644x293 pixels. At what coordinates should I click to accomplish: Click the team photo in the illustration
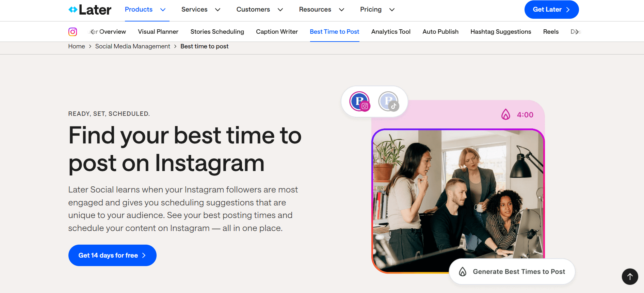(458, 201)
